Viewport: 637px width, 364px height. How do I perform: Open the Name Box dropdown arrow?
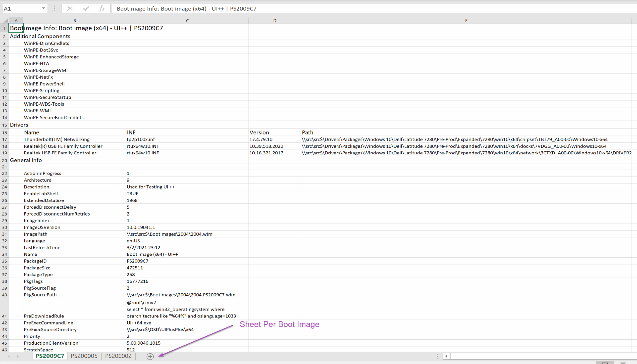(x=43, y=8)
